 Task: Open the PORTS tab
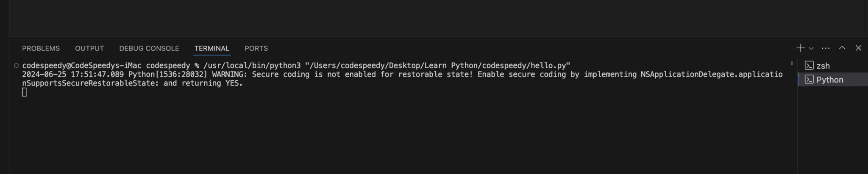pyautogui.click(x=256, y=48)
